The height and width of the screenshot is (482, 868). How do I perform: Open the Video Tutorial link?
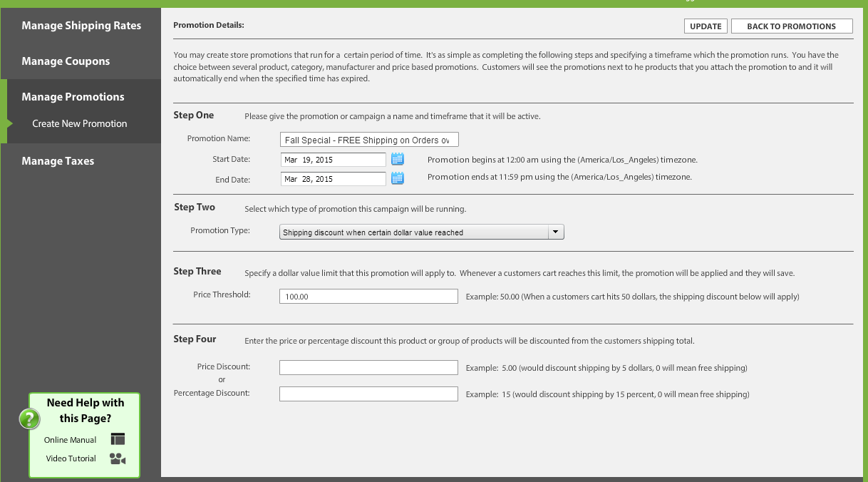click(71, 458)
